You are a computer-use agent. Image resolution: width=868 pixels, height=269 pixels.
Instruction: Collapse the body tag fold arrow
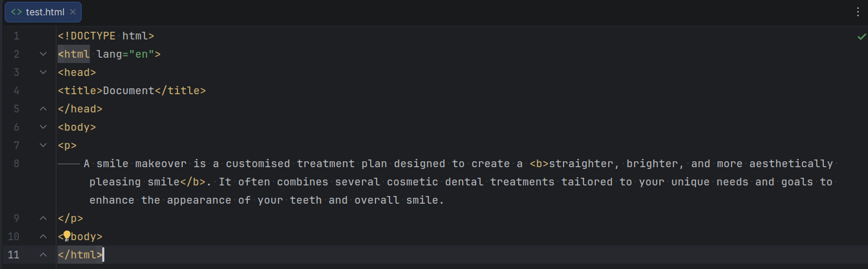[43, 127]
